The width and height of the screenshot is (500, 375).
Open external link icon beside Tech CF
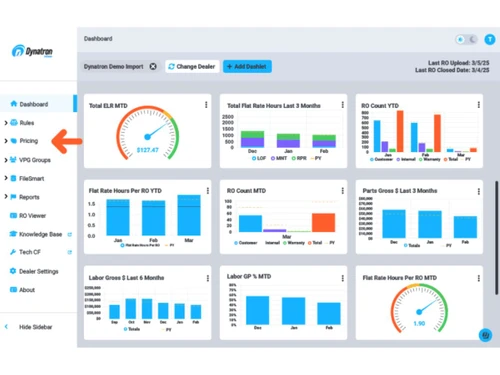(70, 252)
